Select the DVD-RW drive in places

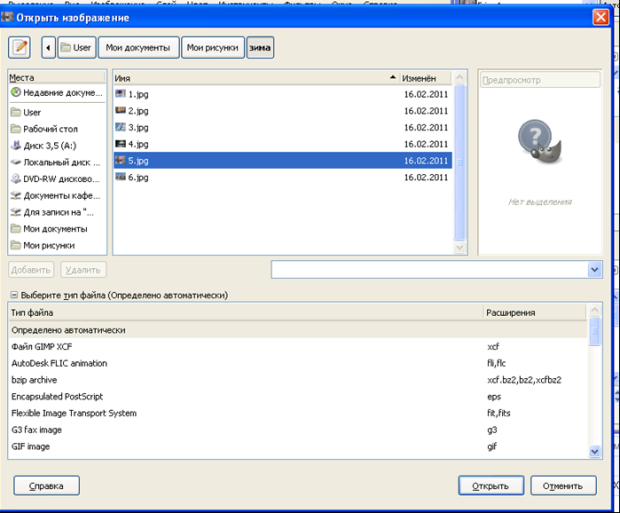point(56,178)
